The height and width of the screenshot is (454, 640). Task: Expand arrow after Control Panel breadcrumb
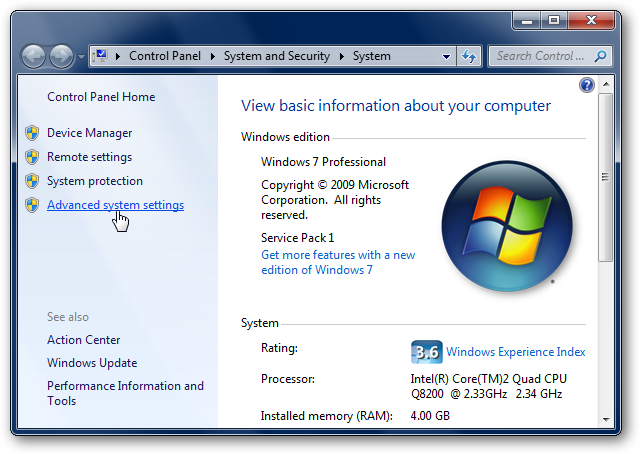point(212,56)
